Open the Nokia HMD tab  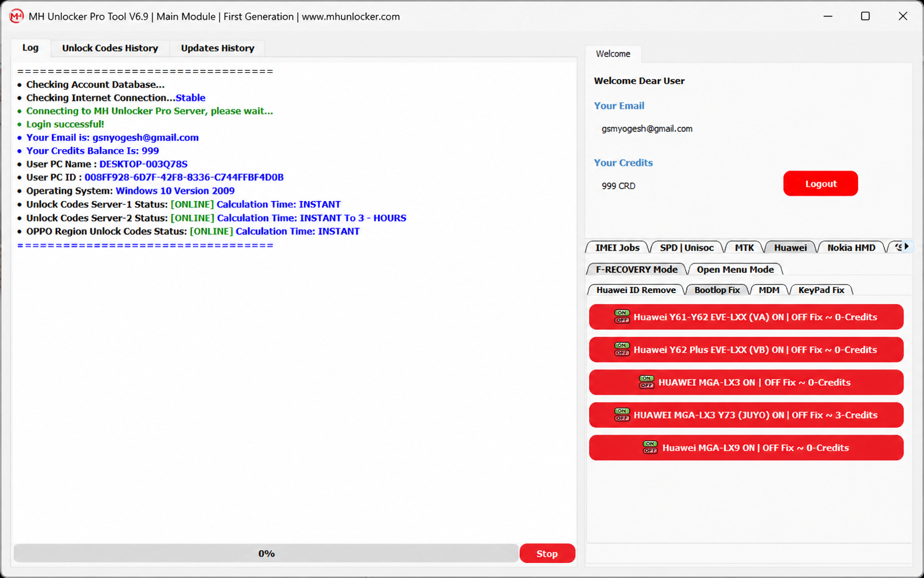pyautogui.click(x=851, y=248)
